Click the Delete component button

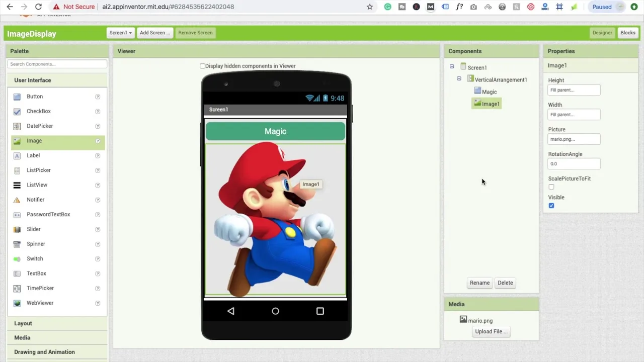click(505, 283)
